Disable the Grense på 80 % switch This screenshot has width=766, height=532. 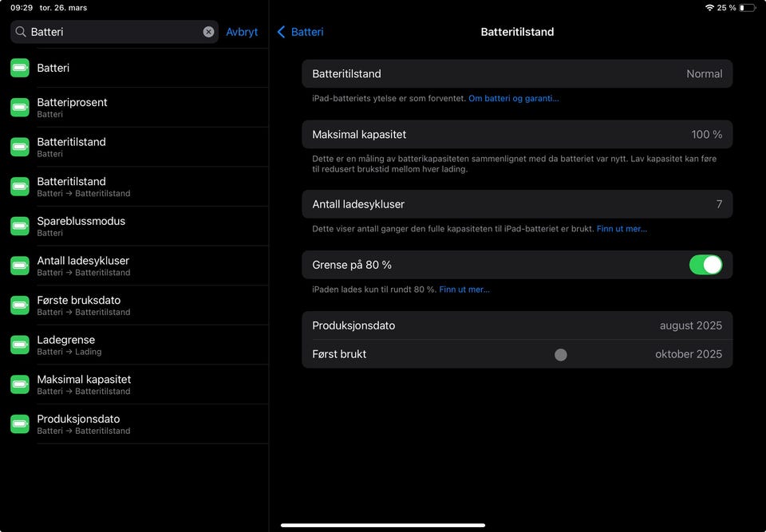[705, 265]
